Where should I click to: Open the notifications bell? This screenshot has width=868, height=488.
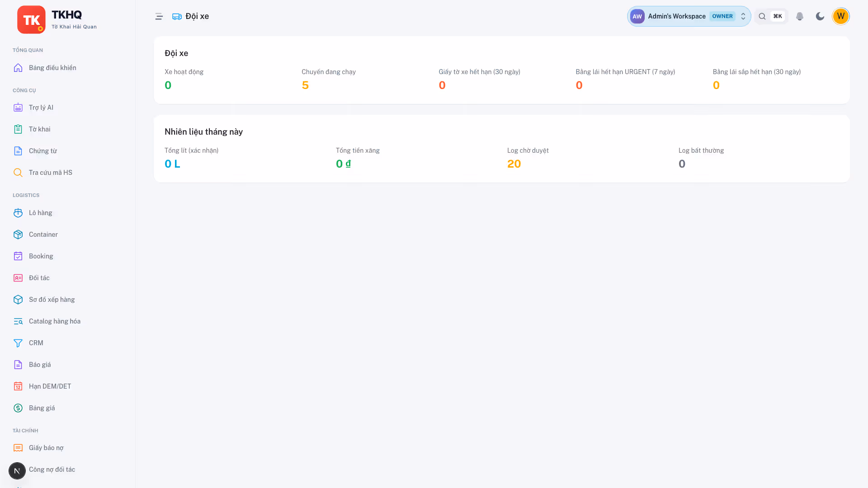[800, 17]
